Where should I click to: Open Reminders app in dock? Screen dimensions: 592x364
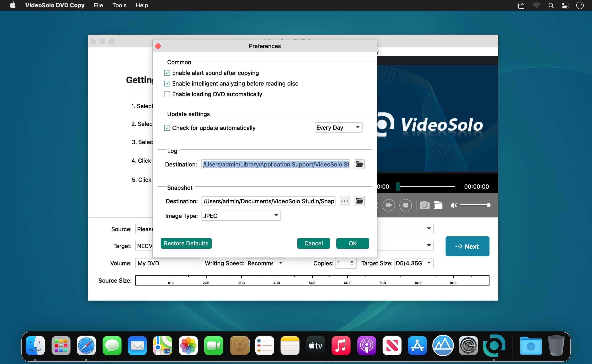coord(265,345)
